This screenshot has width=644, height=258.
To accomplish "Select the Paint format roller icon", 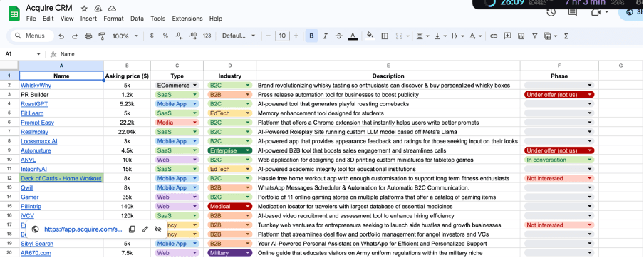I will tap(102, 36).
